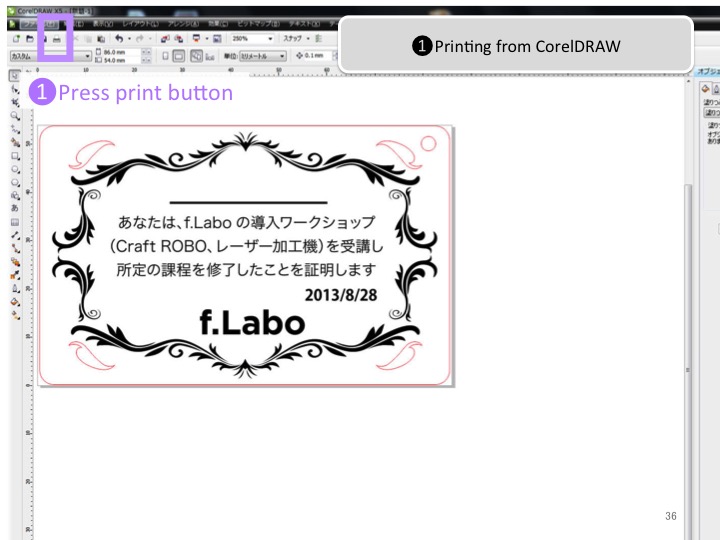Undo the last action
The width and height of the screenshot is (720, 540).
(x=119, y=39)
